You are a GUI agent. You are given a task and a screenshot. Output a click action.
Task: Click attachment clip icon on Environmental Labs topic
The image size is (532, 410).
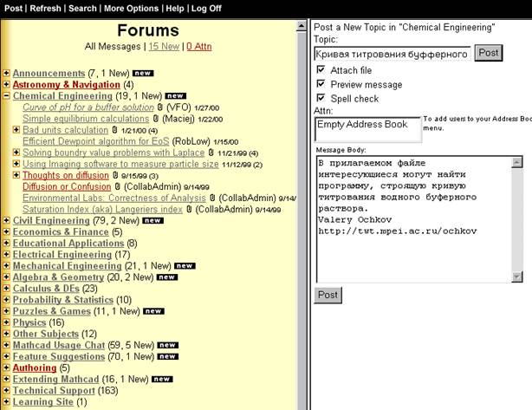(212, 198)
